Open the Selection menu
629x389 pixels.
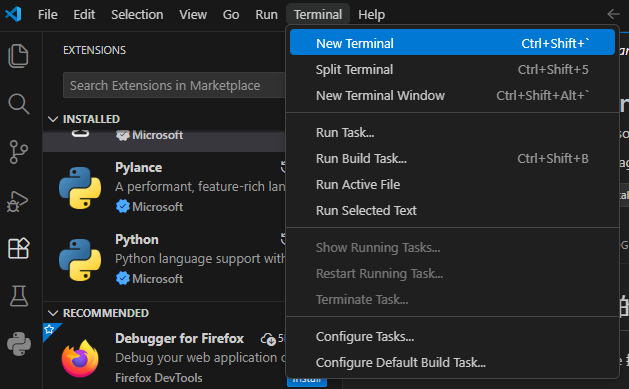(x=137, y=14)
